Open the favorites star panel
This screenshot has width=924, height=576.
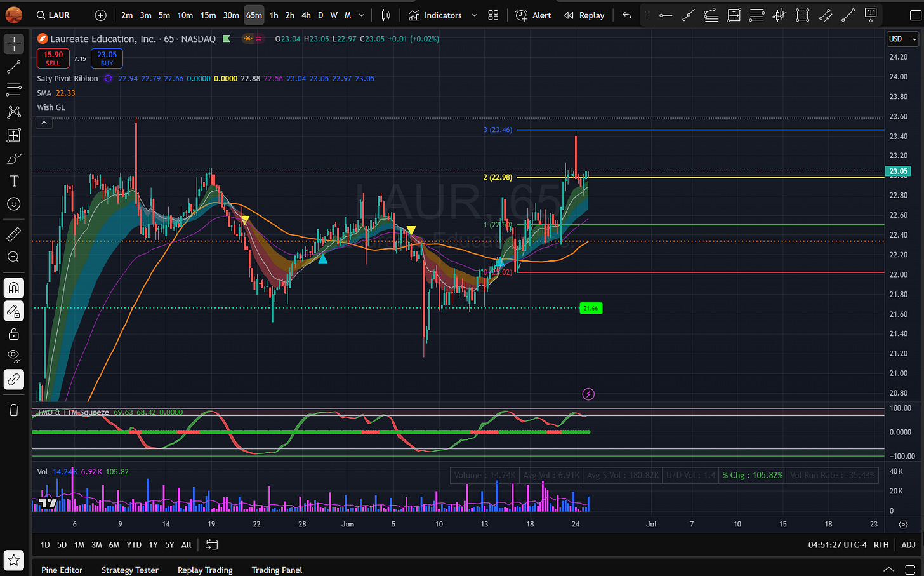coord(14,561)
